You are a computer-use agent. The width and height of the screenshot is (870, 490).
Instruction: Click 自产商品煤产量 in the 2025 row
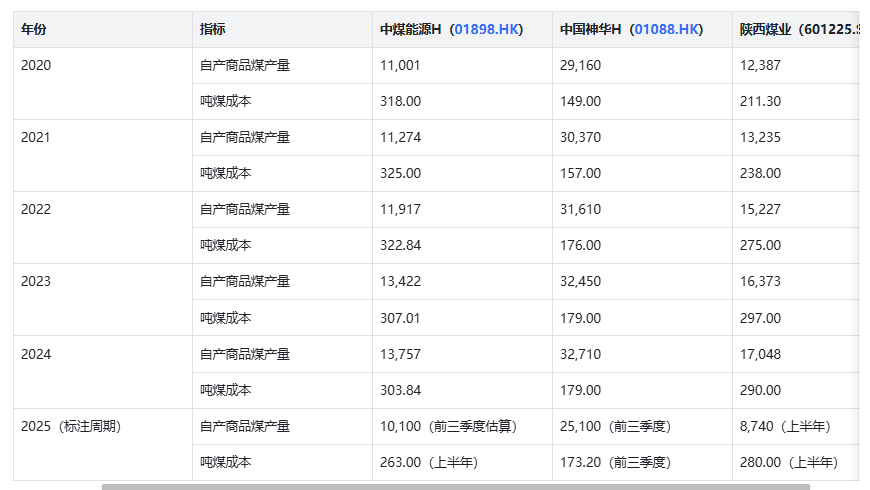[x=245, y=426]
